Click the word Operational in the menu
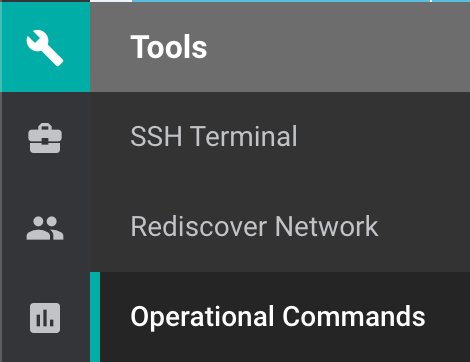The height and width of the screenshot is (362, 470). coord(202,317)
